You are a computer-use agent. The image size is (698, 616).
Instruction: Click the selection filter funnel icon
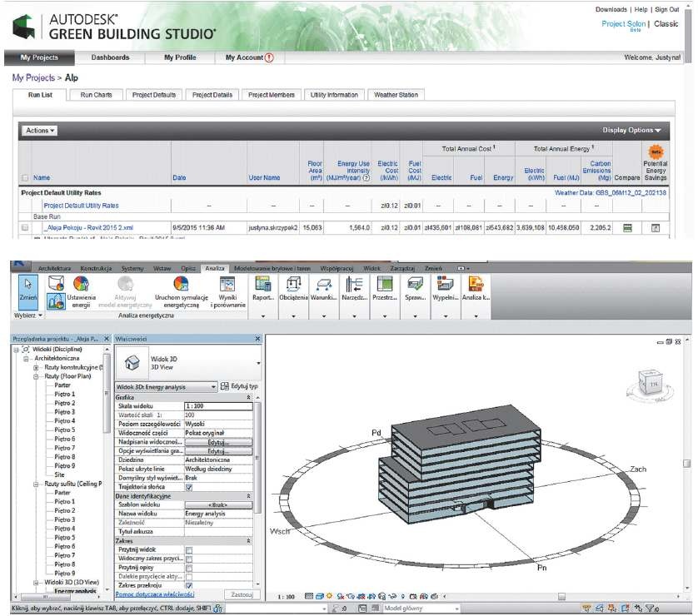(651, 608)
